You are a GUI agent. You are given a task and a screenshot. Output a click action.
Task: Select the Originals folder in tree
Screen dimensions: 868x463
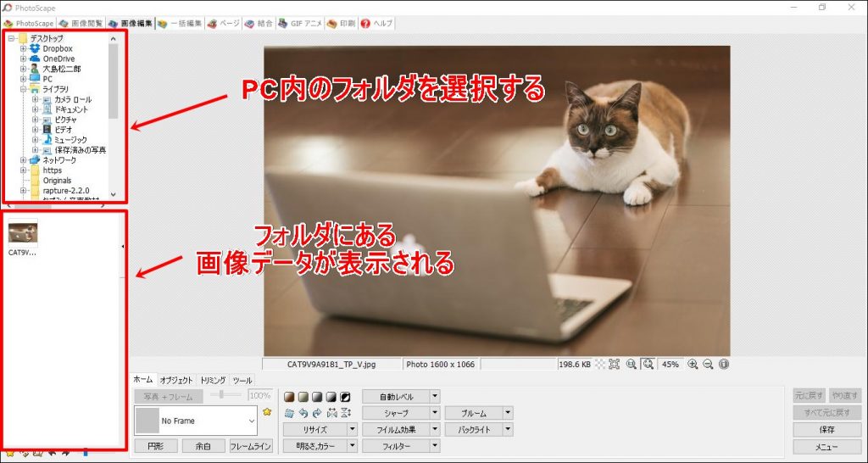click(x=57, y=181)
